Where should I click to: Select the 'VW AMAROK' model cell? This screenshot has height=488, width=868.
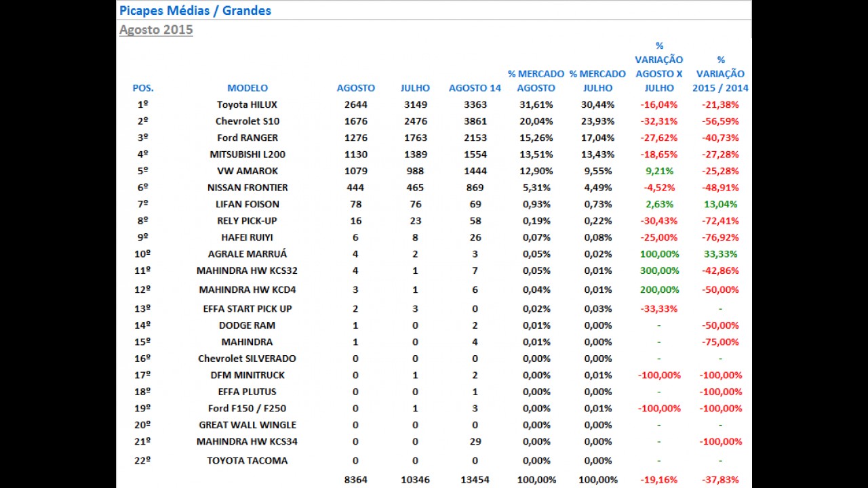248,171
